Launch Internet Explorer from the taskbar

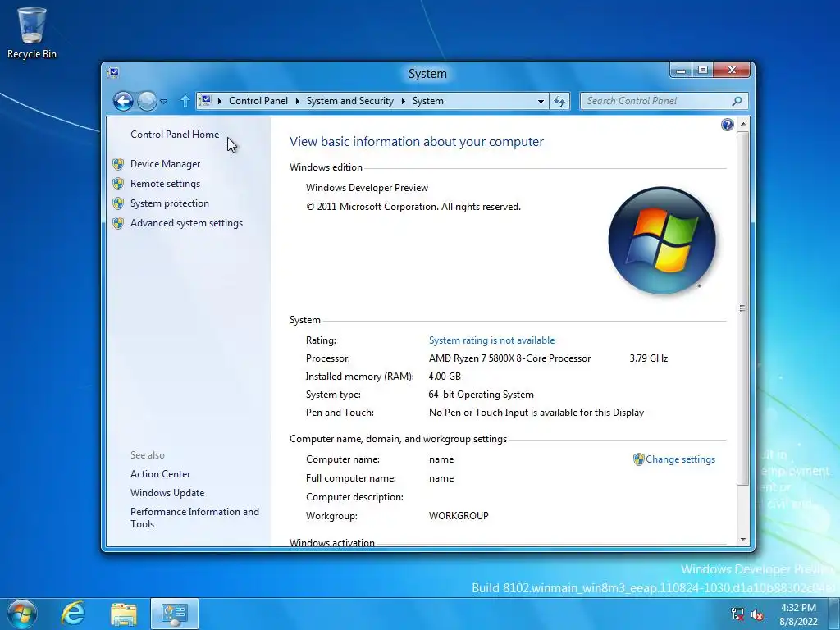click(x=72, y=614)
